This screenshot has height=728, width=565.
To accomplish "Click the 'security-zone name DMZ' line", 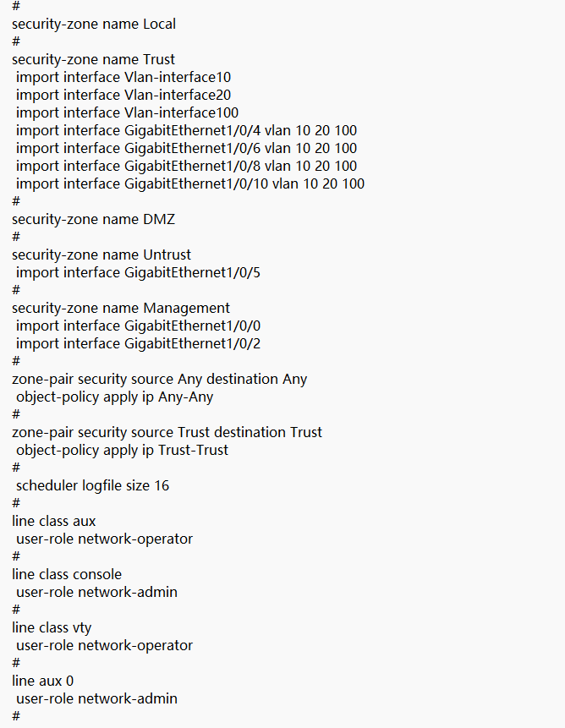I will pyautogui.click(x=93, y=219).
